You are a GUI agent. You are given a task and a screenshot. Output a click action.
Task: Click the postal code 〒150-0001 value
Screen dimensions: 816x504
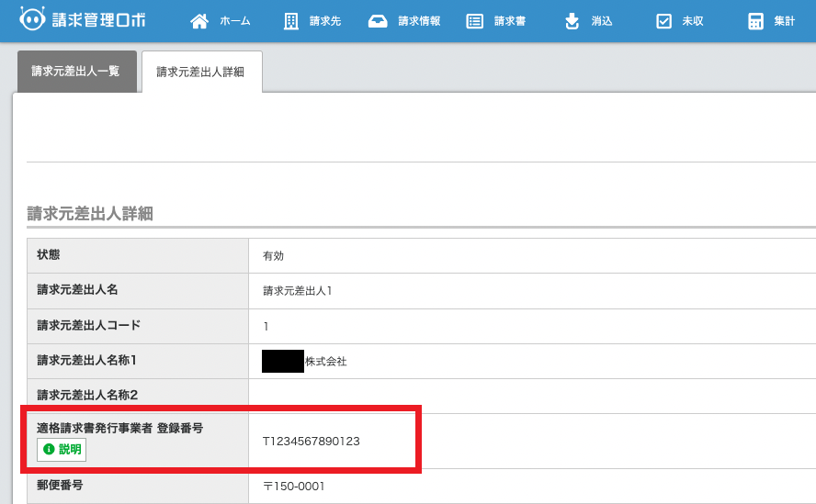pos(293,486)
